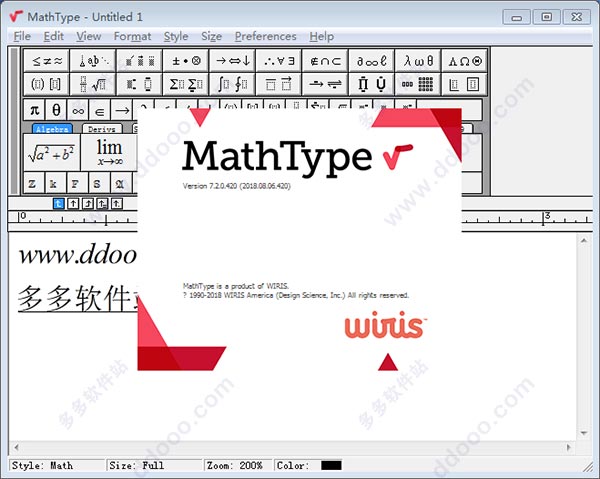Open the spaces and ellipses palette
The width and height of the screenshot is (600, 479).
93,60
